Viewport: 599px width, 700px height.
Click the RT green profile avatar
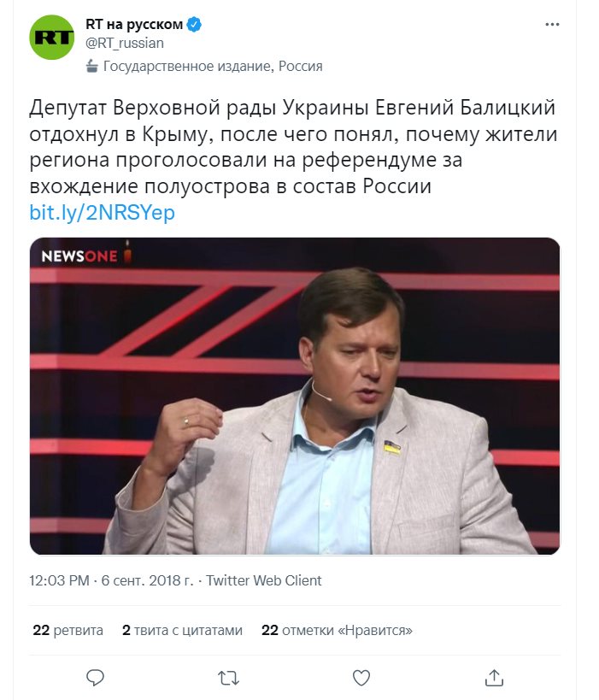tap(52, 37)
